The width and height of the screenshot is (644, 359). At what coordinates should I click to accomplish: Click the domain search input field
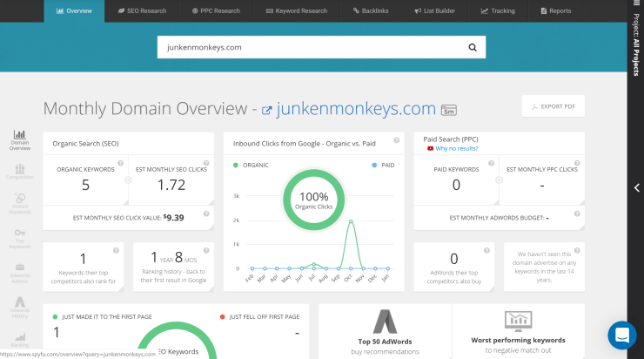click(x=309, y=48)
